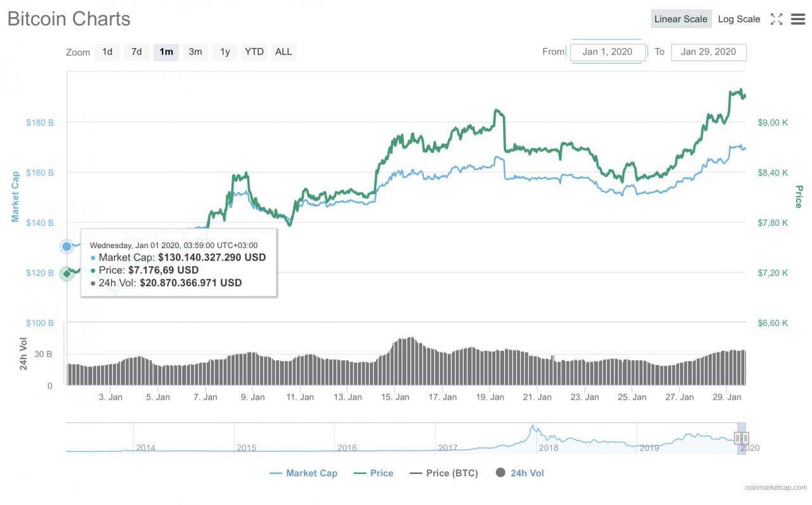Edit the To date field
Screen dimensions: 812x505
[708, 52]
